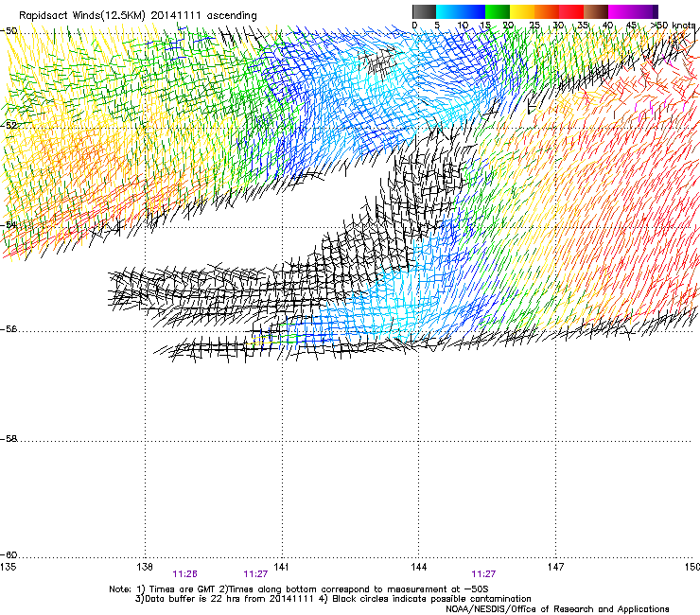Click the blue 10-15 knots legend swatch
The height and width of the screenshot is (615, 700).
pos(473,11)
